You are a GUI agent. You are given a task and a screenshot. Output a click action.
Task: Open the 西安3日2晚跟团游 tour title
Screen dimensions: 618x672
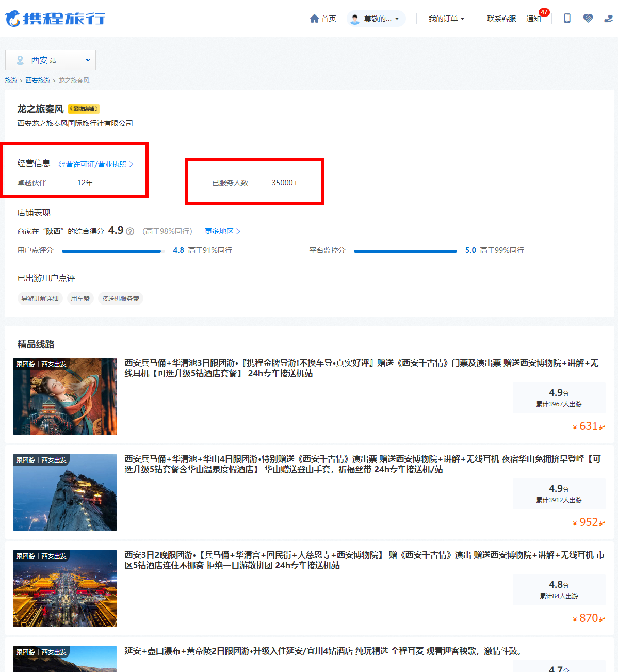coord(364,560)
